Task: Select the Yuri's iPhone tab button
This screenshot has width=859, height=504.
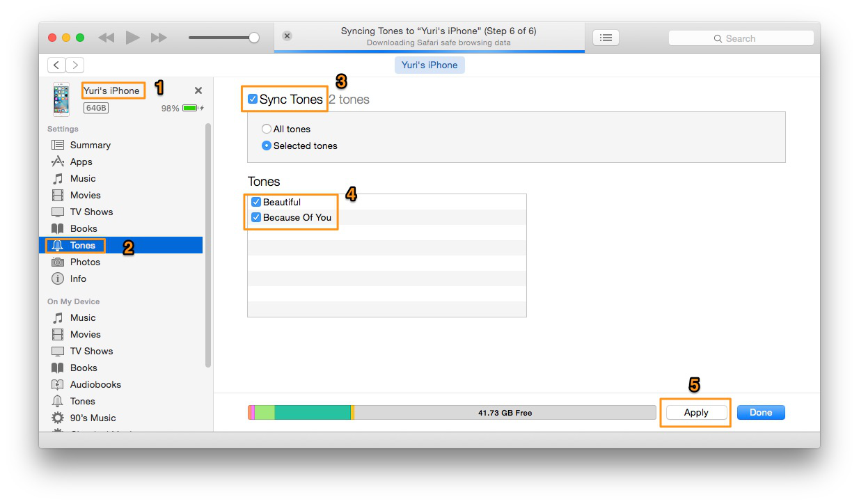Action: [429, 65]
